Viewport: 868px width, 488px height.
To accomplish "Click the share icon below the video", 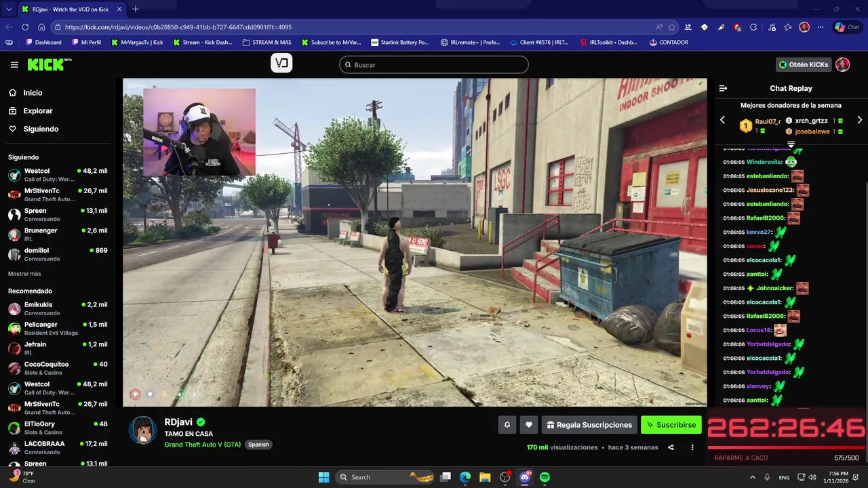I will [671, 447].
